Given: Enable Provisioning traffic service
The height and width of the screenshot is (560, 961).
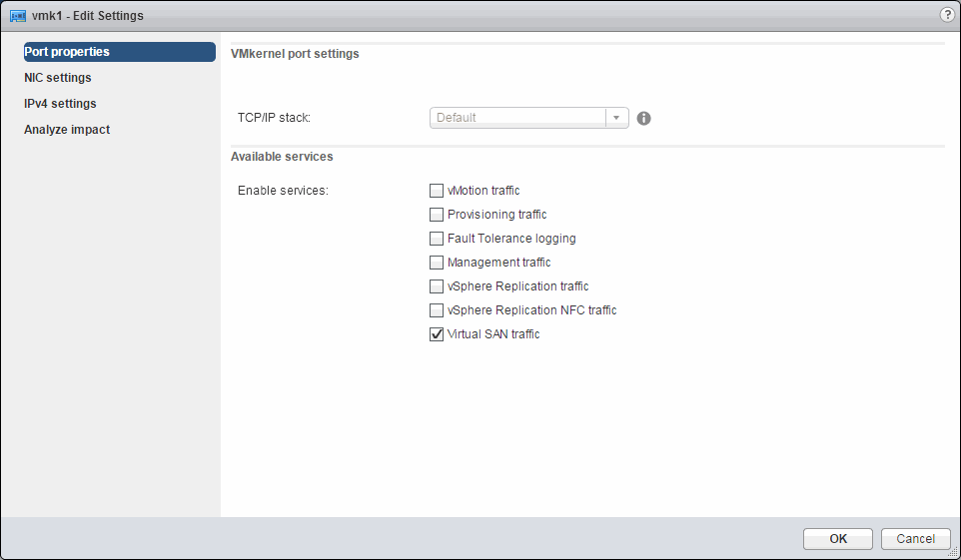Looking at the screenshot, I should point(437,215).
